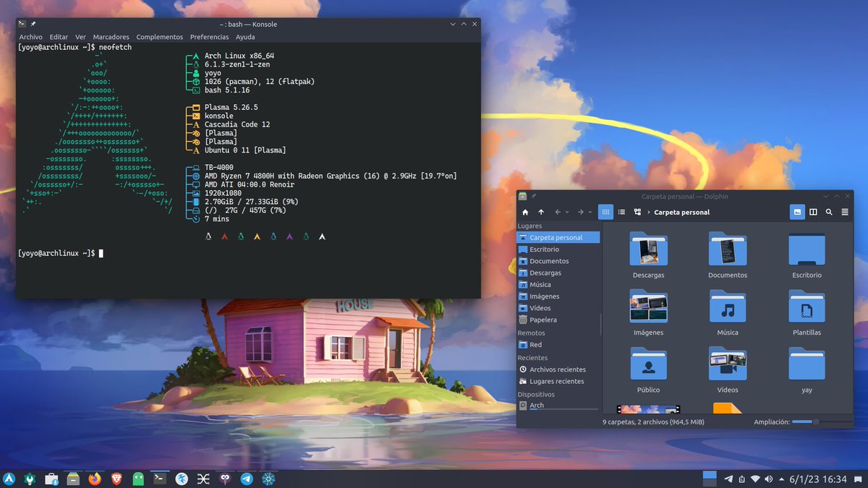Open the software downloader bag icon in taskbar

click(51, 479)
